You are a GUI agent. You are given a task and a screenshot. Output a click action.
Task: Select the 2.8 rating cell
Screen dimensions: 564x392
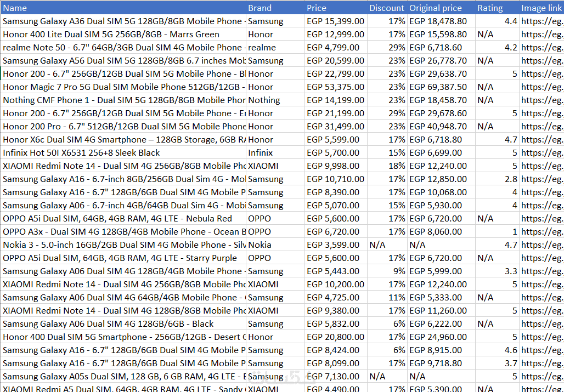(x=497, y=179)
